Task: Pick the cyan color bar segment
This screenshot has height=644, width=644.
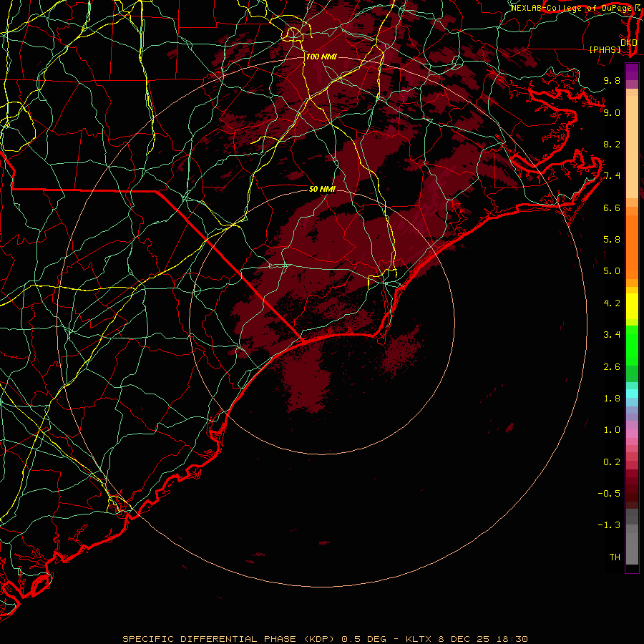Action: click(632, 394)
